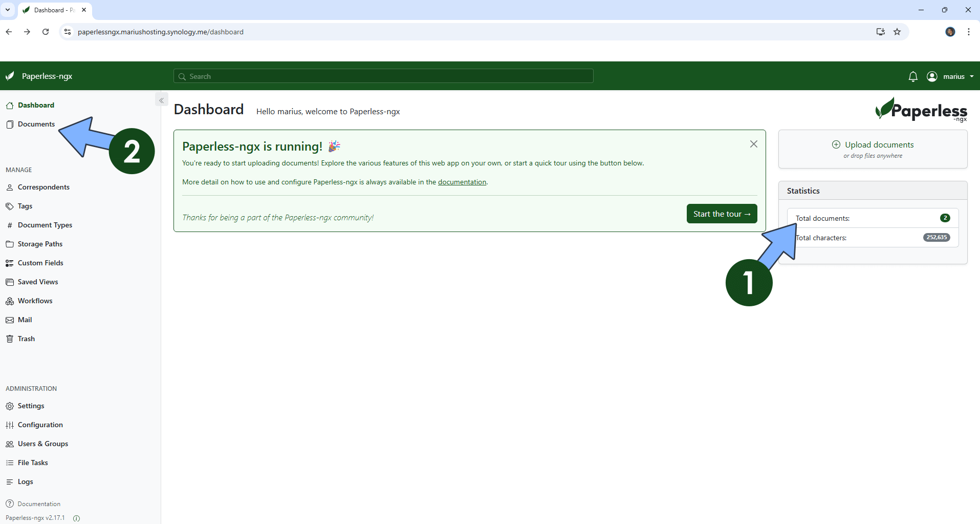Open the Chrome profile avatar
This screenshot has width=980, height=524.
tap(950, 32)
